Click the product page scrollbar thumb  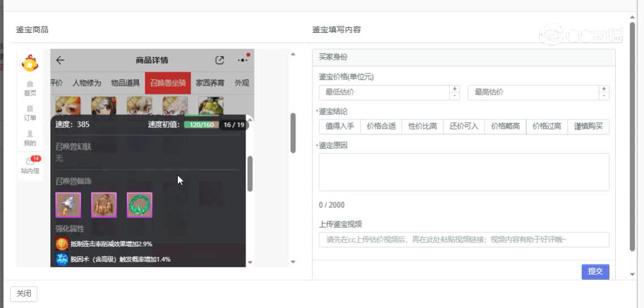point(293,133)
